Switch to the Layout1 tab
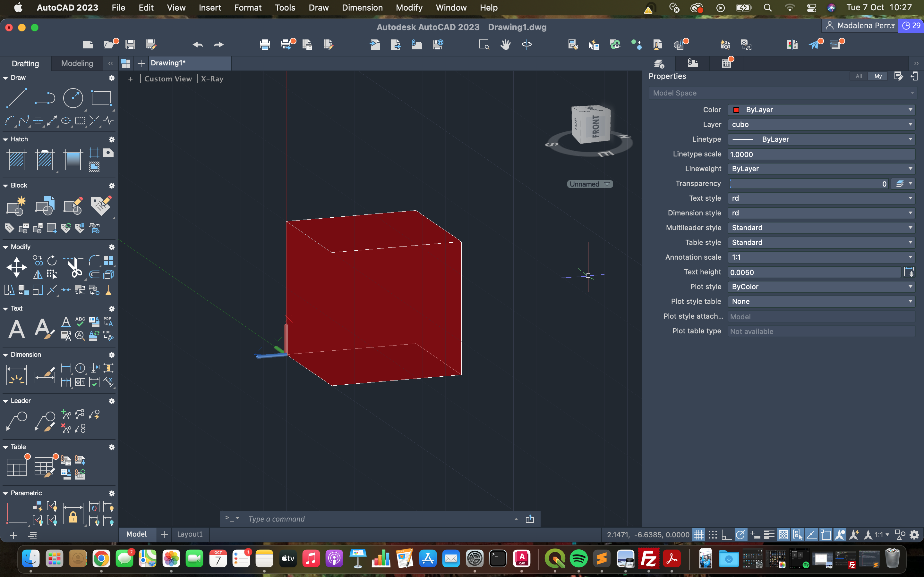This screenshot has width=924, height=577. click(x=190, y=534)
